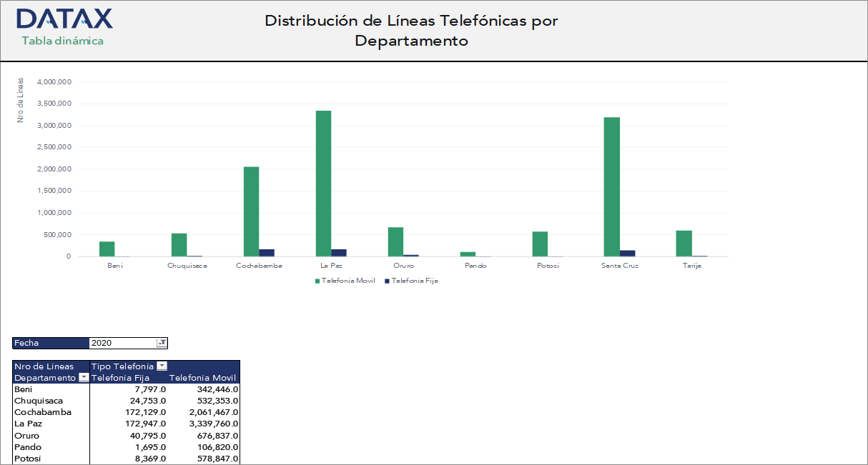Select the Nro de Líneas axis title
This screenshot has width=868, height=465.
(19, 99)
